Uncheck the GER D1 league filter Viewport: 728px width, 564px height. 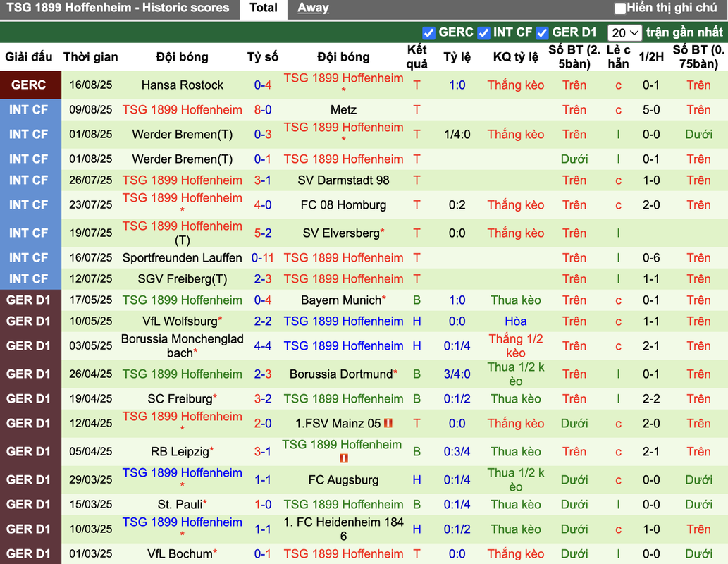542,33
